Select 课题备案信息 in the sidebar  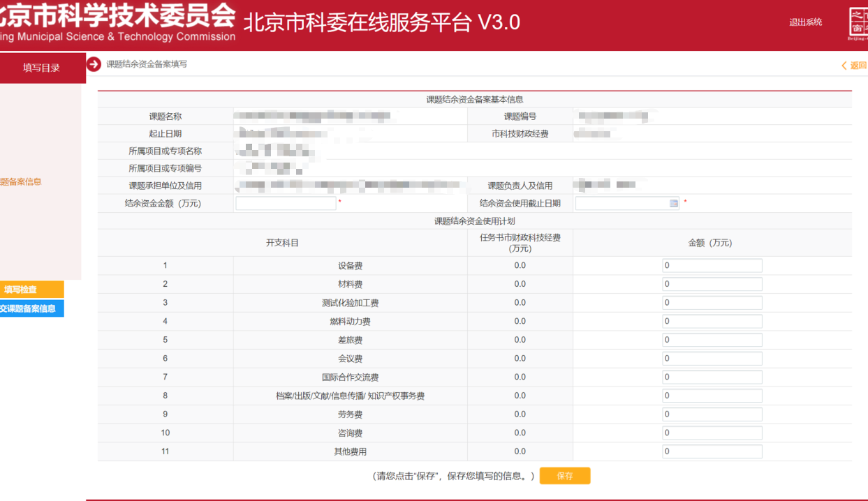coord(21,182)
